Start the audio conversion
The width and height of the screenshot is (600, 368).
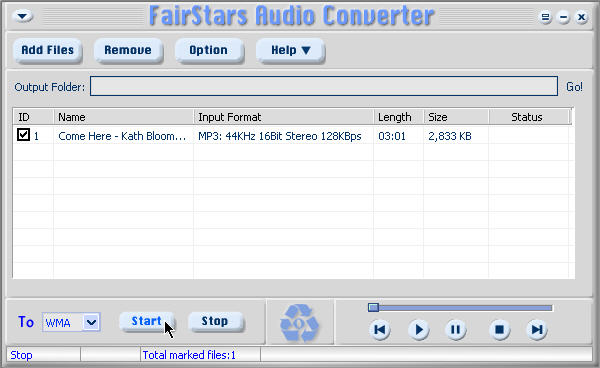point(147,321)
